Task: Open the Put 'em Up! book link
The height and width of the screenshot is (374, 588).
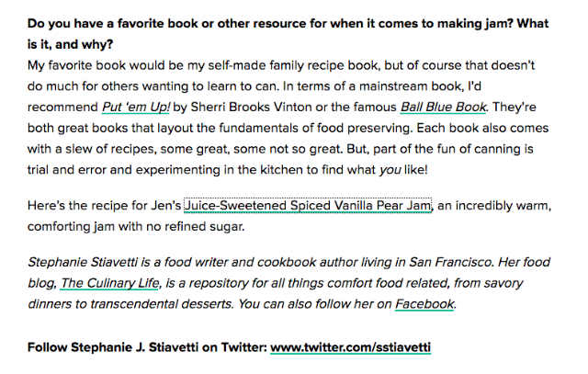Action: pos(136,108)
